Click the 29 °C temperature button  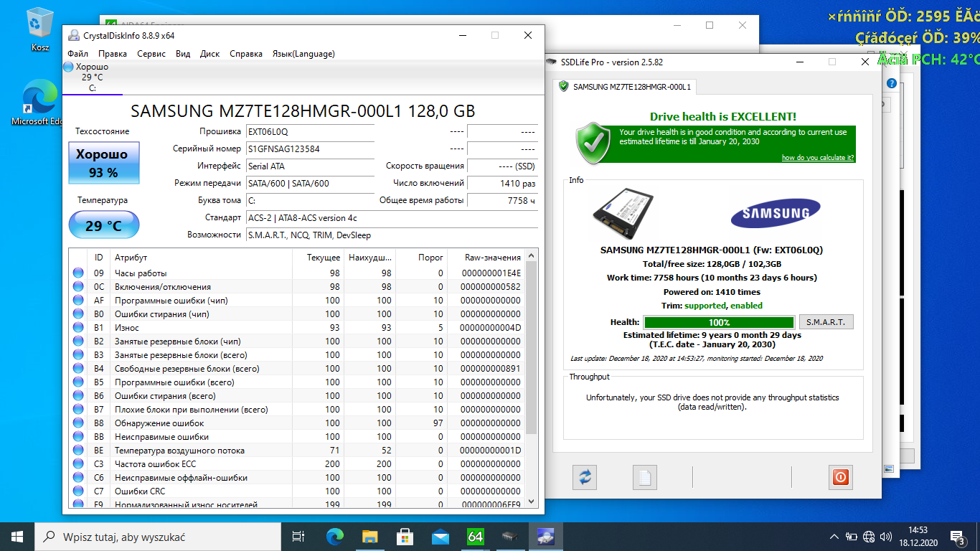pos(104,225)
